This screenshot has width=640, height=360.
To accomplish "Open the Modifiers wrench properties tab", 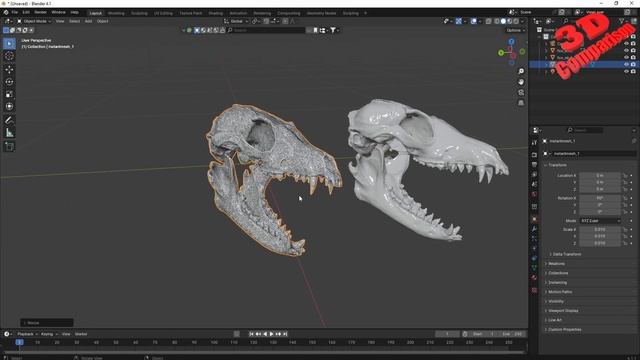I will 534,229.
